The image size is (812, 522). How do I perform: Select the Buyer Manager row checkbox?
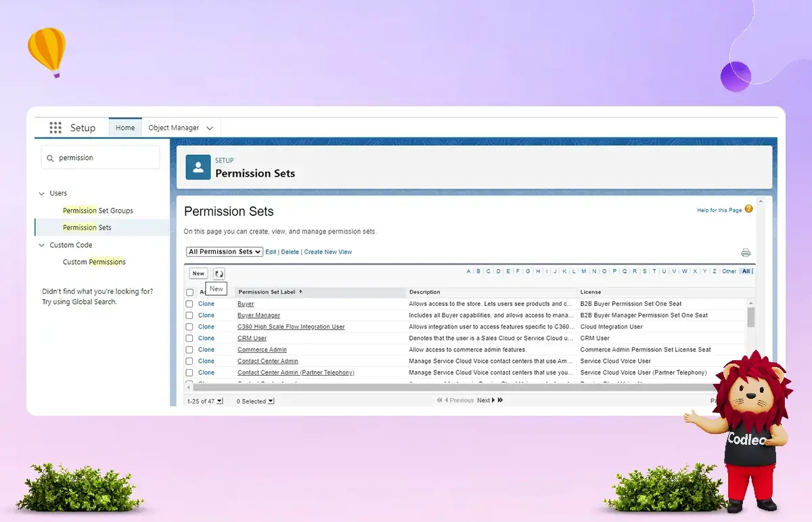189,316
